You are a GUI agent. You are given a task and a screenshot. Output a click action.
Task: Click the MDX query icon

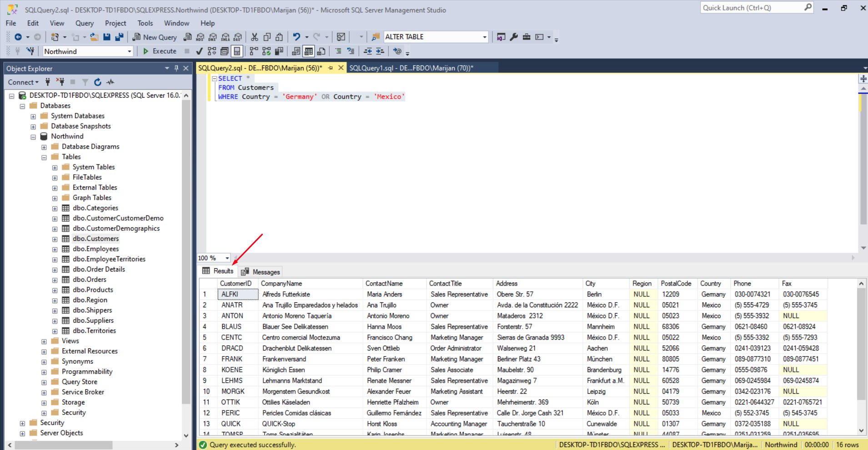200,37
